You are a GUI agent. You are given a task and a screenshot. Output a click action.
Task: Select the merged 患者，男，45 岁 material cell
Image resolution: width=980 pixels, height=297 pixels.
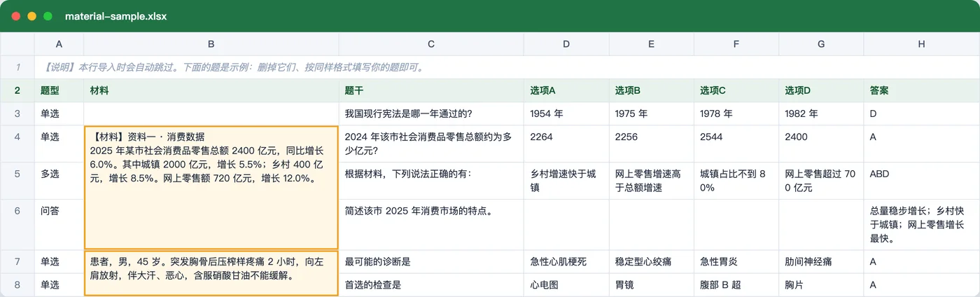pyautogui.click(x=211, y=273)
